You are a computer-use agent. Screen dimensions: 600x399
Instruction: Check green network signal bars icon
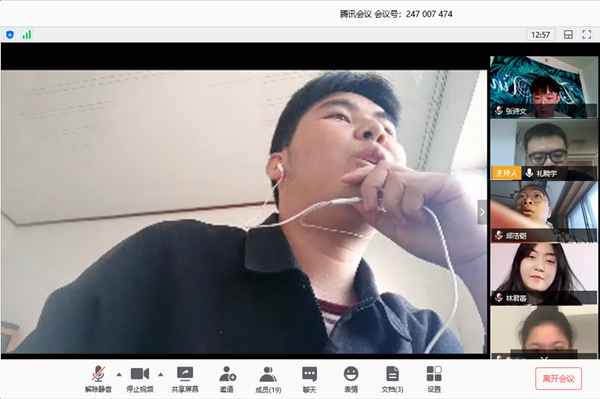(x=27, y=35)
